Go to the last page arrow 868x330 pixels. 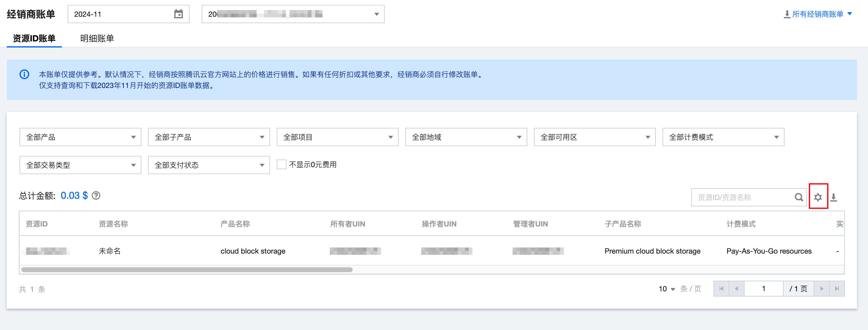click(836, 289)
